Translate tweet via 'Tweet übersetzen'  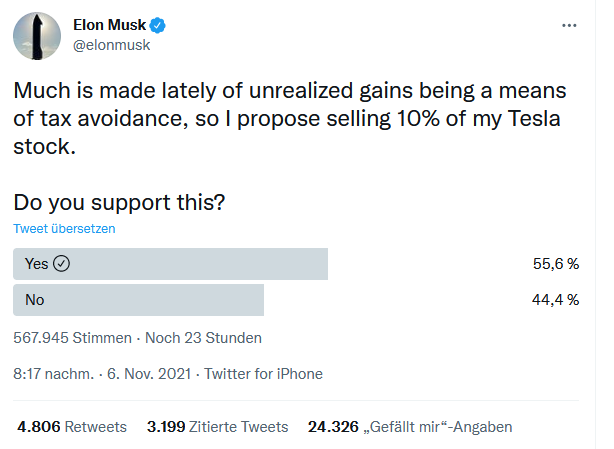(x=64, y=228)
